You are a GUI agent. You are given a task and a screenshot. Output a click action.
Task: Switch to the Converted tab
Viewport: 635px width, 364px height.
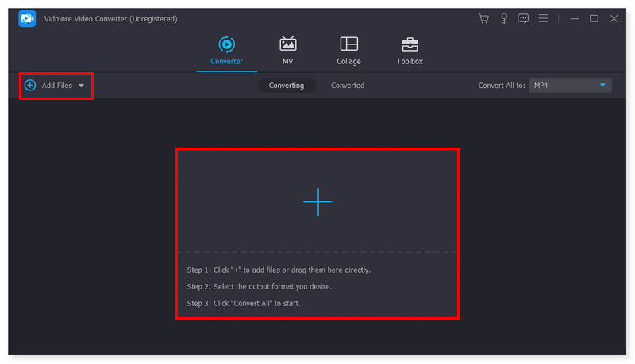[348, 85]
